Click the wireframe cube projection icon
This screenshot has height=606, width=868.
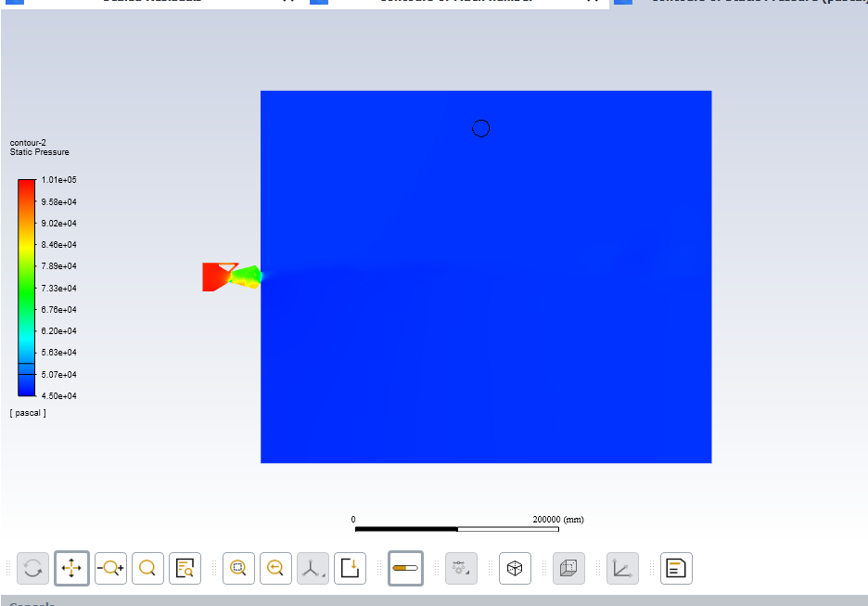coord(515,568)
